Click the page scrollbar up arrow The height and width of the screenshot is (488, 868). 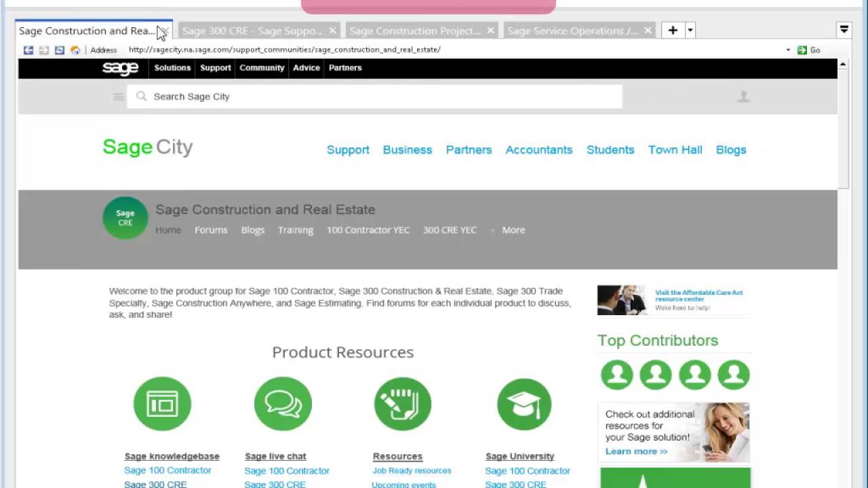click(843, 64)
